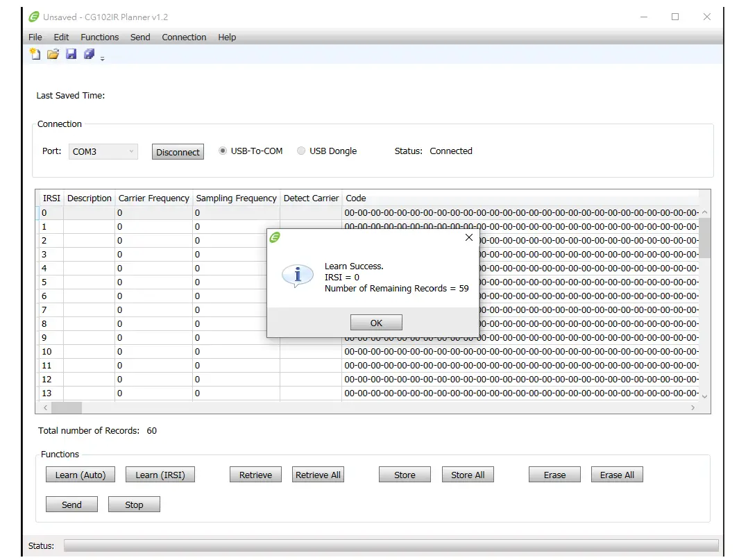Click the Learn (Auto) button
The width and height of the screenshot is (739, 560).
coord(80,475)
